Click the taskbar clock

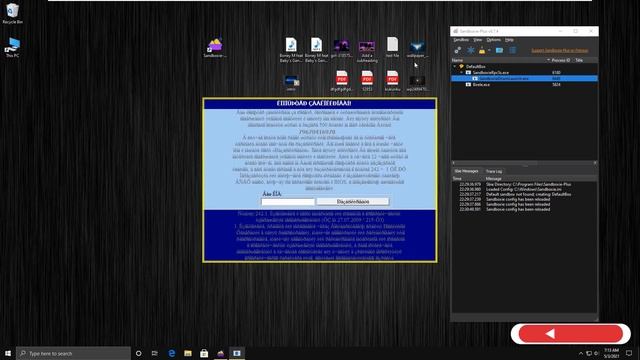(611, 353)
